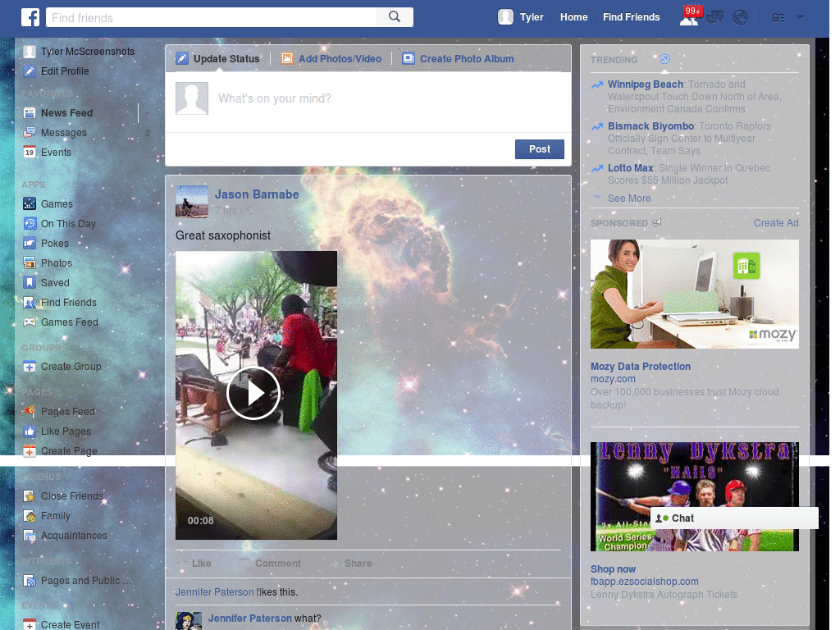Play the saxophonist video
The height and width of the screenshot is (630, 840).
[253, 393]
